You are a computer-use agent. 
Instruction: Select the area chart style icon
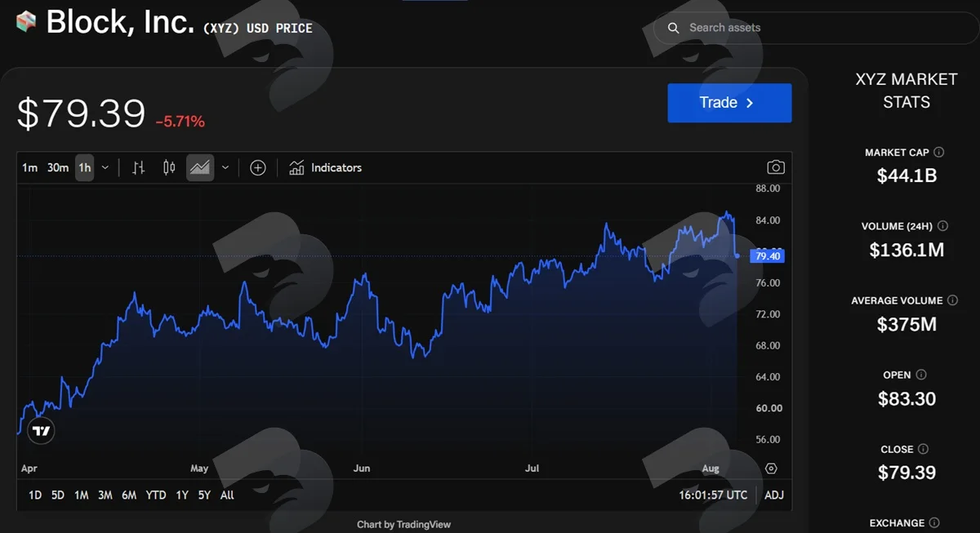pyautogui.click(x=200, y=168)
